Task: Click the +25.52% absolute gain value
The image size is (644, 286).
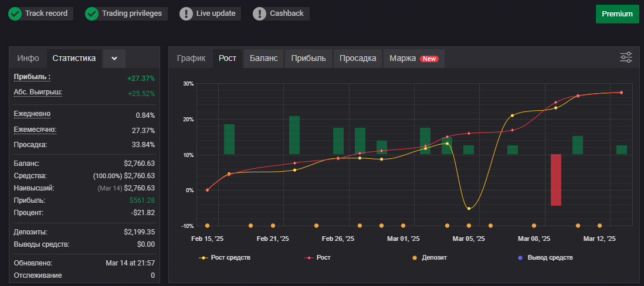Action: click(141, 94)
